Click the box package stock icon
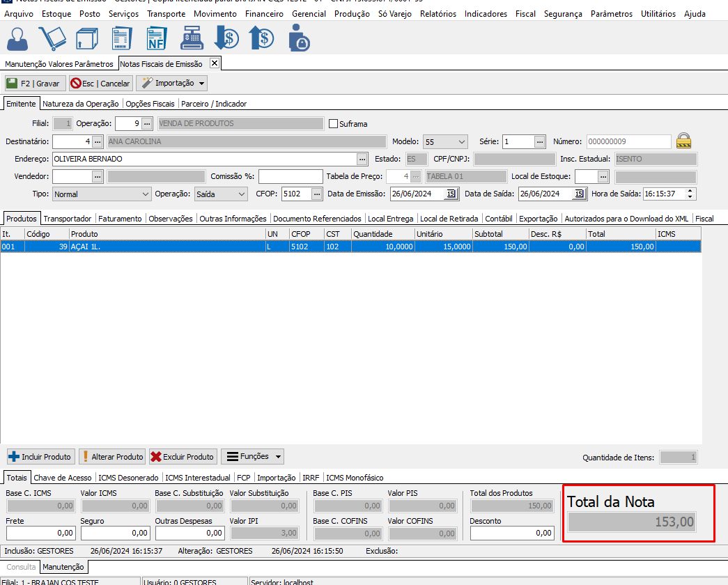Screen dimensions: 728x585 click(x=86, y=38)
